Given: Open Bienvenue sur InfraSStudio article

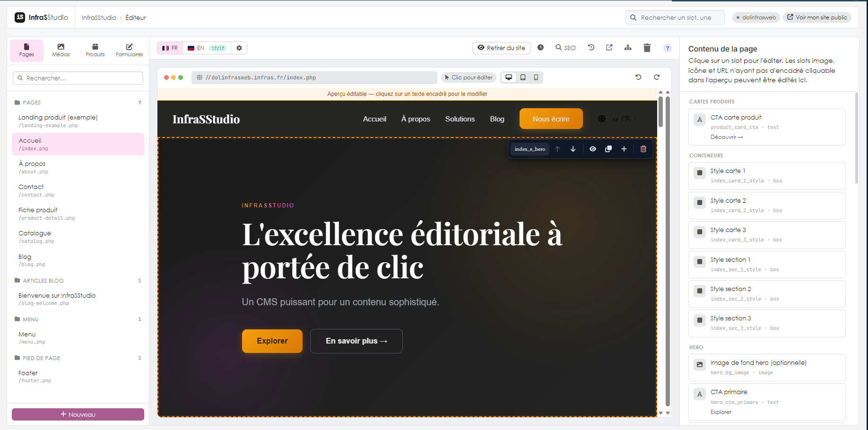Looking at the screenshot, I should point(78,299).
